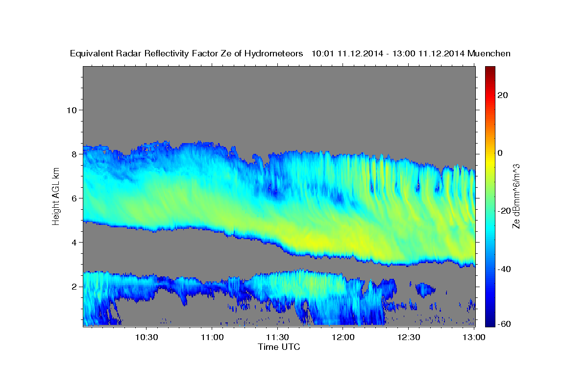
Task: Click the height tick label '10'
Action: (72, 110)
